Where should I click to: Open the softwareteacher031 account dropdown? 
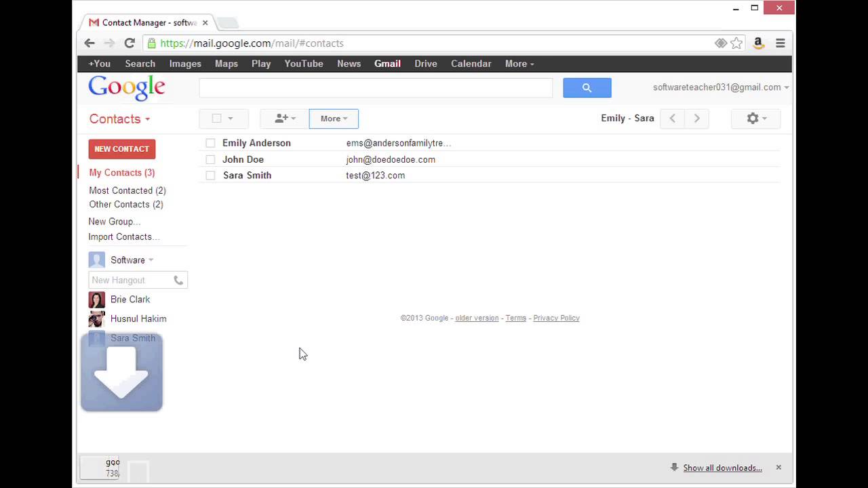click(x=721, y=87)
